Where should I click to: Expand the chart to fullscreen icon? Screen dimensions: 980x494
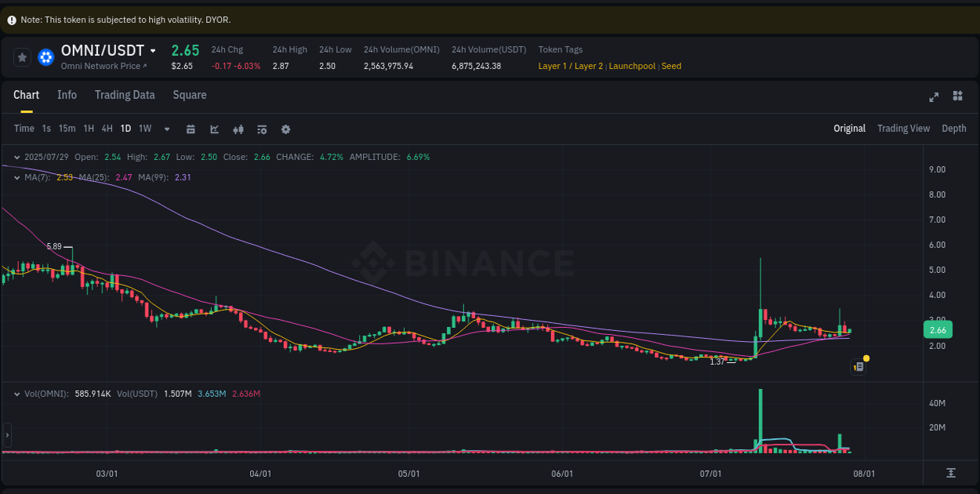coord(934,96)
